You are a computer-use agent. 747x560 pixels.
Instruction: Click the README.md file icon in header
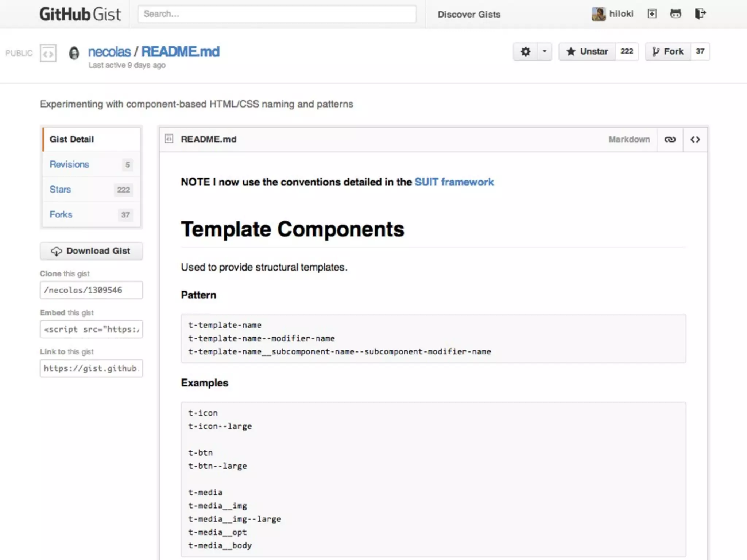point(169,139)
